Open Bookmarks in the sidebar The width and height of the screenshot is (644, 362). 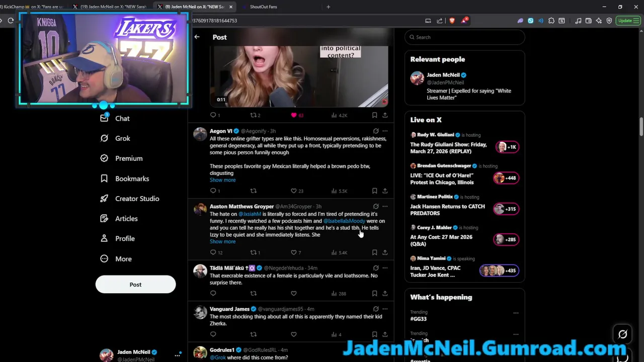tap(124, 178)
